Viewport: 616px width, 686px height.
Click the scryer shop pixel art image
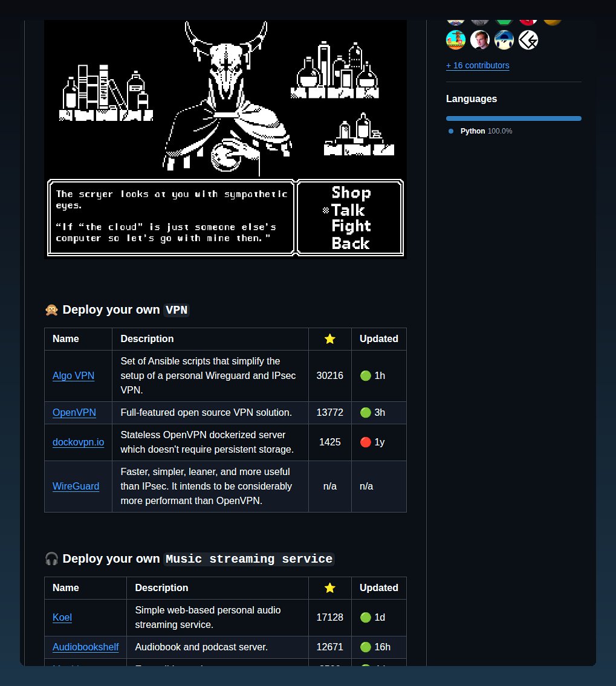225,139
